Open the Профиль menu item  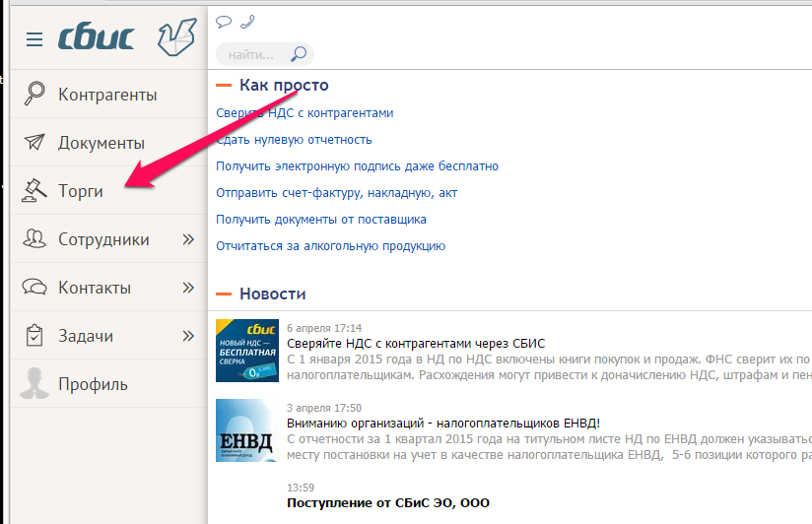pos(93,384)
